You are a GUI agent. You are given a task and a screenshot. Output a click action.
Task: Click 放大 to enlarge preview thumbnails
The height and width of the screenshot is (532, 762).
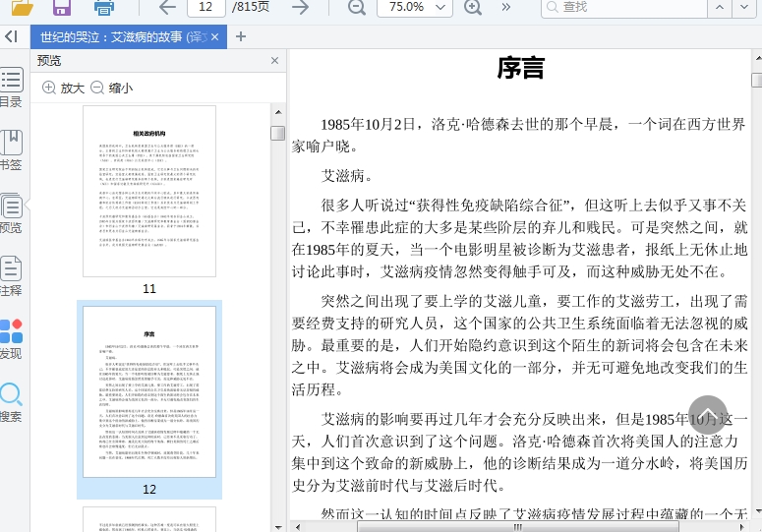point(63,88)
